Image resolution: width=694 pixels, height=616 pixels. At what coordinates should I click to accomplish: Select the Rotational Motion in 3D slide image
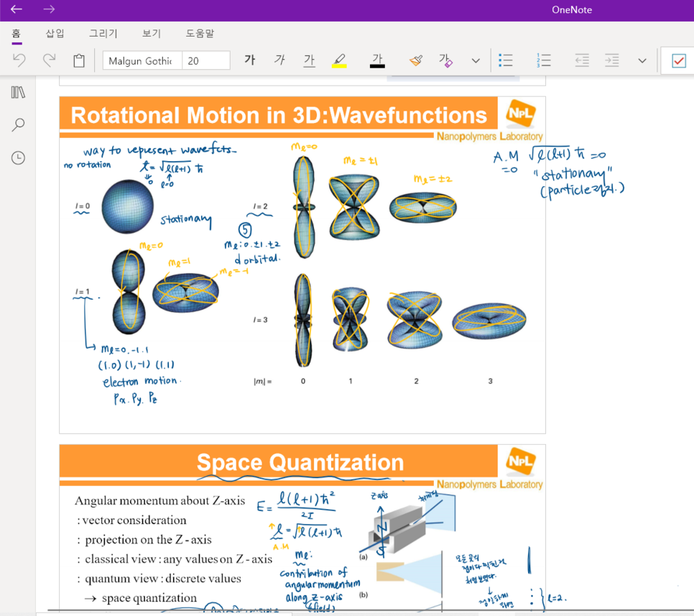[302, 265]
